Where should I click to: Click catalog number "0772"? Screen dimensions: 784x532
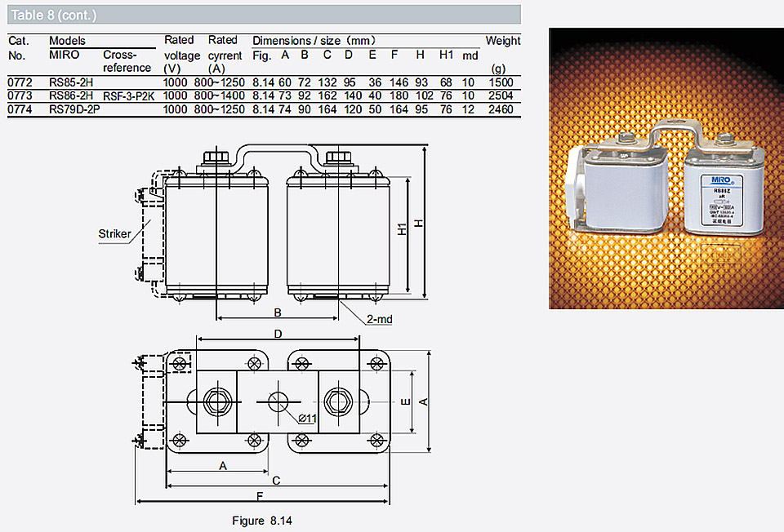coord(20,82)
